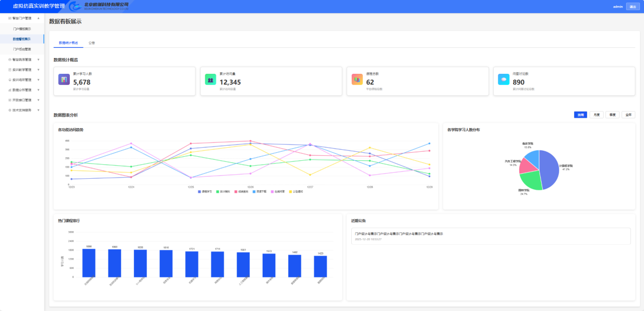644x311 pixels.
Task: Toggle the yellow 公告通知 legend entry
Action: [x=297, y=191]
